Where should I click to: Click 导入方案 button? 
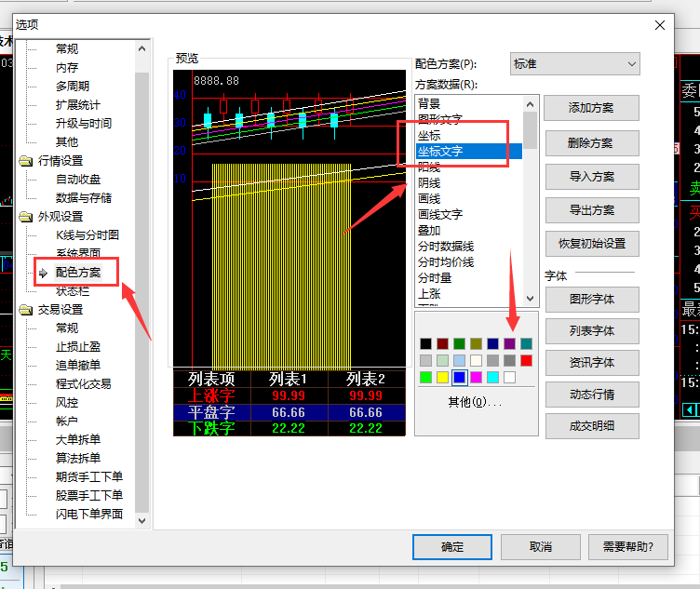(x=591, y=177)
